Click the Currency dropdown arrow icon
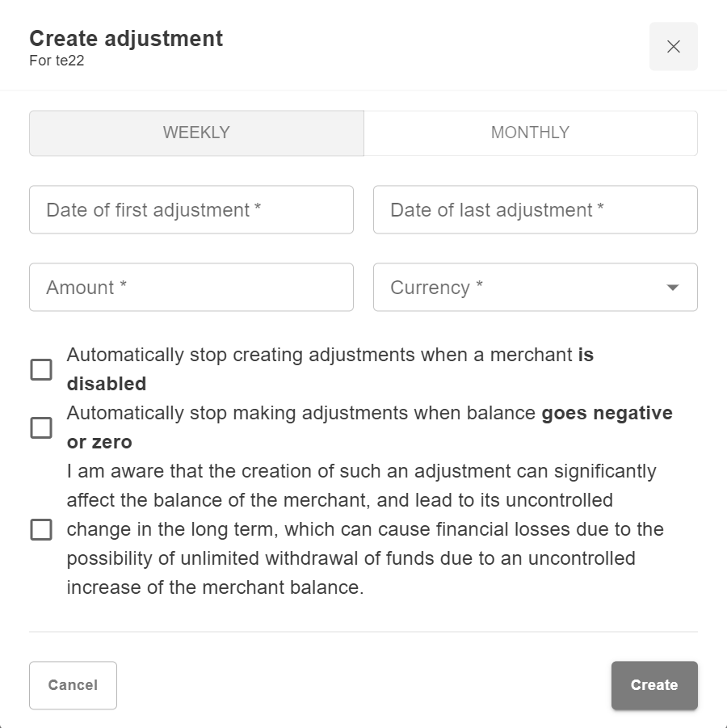 (672, 288)
